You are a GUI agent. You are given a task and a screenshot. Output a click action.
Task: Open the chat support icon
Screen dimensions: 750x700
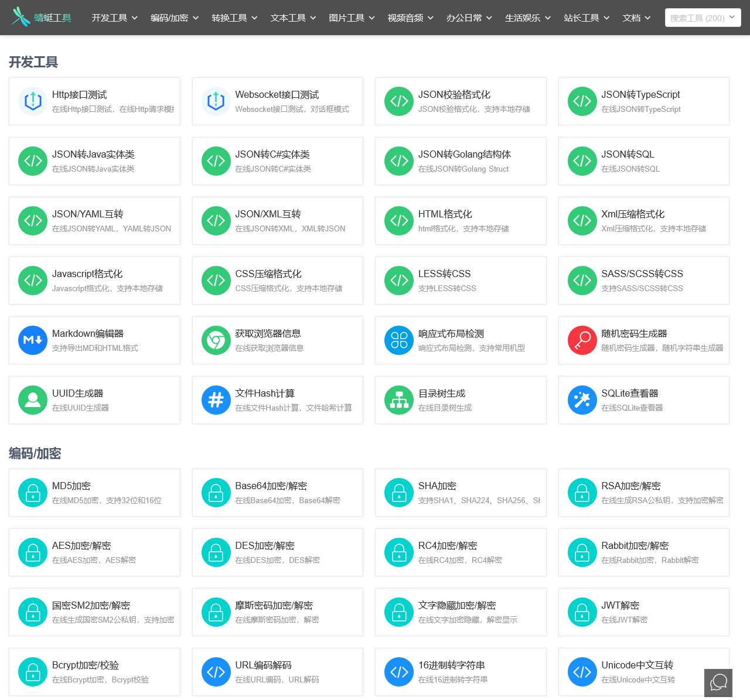pyautogui.click(x=718, y=682)
